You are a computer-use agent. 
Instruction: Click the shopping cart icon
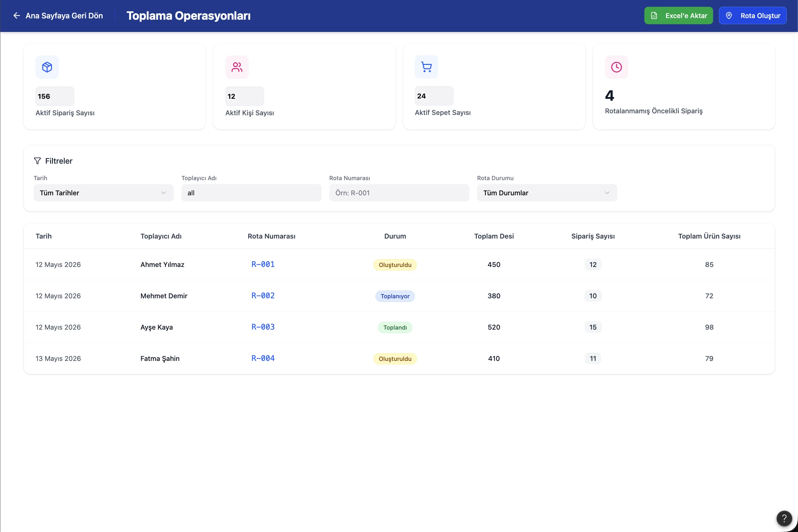426,67
